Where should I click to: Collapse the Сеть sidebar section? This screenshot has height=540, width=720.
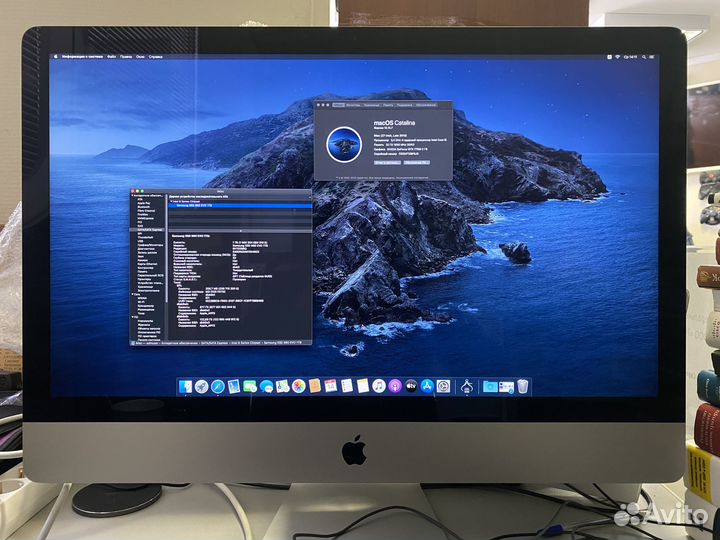[132, 294]
